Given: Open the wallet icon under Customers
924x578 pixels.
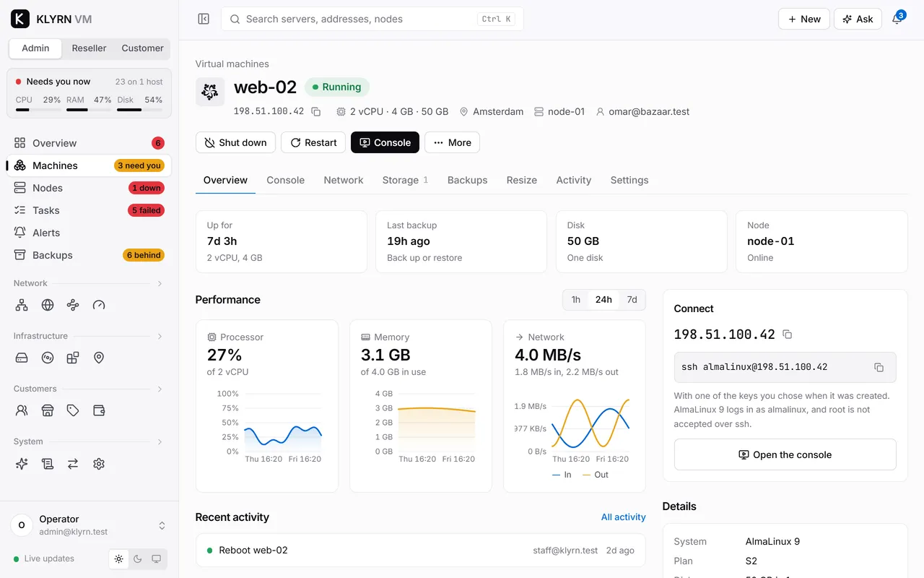Looking at the screenshot, I should click(x=99, y=410).
